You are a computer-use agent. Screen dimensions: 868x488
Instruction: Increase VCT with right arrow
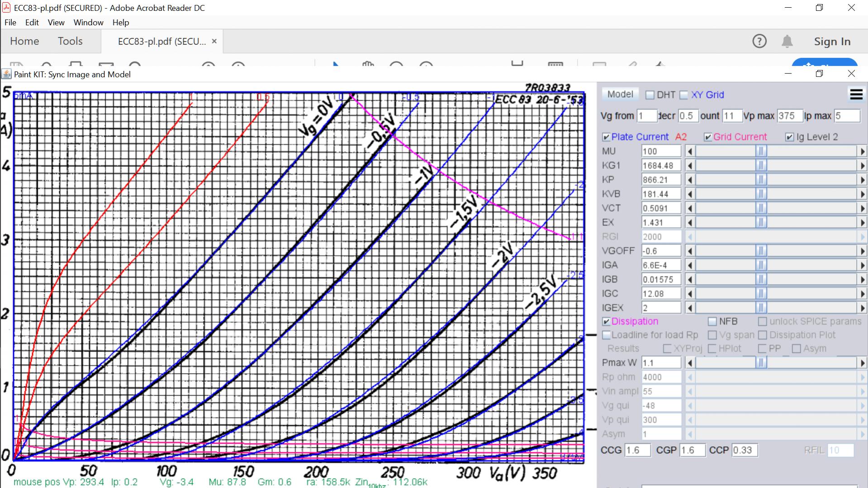coord(862,208)
